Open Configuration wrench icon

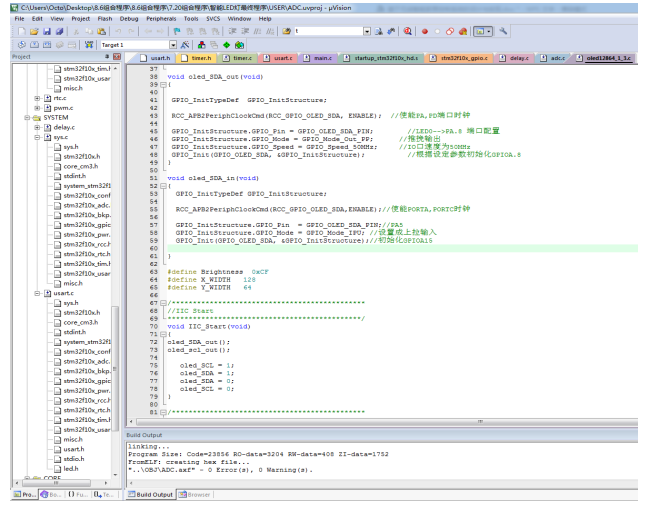tap(503, 31)
